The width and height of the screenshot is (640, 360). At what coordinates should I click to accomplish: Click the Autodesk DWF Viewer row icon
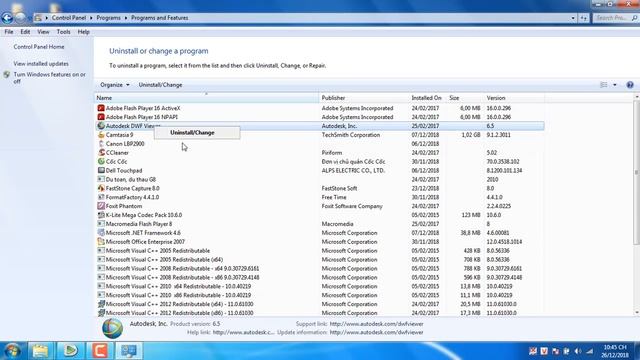(x=101, y=126)
